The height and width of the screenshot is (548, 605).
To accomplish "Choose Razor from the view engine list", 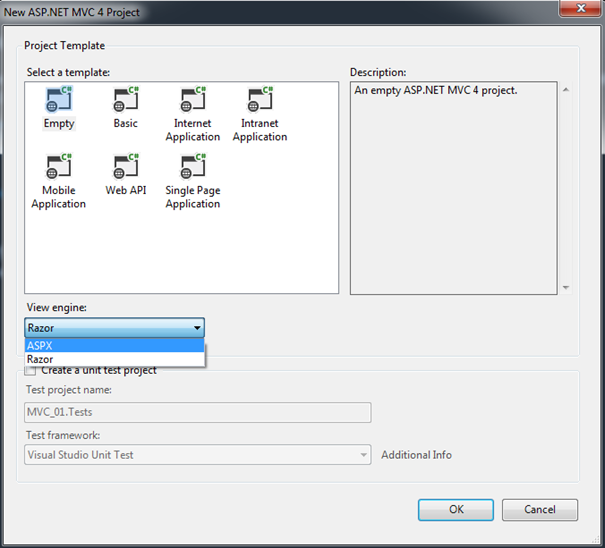I will click(114, 359).
